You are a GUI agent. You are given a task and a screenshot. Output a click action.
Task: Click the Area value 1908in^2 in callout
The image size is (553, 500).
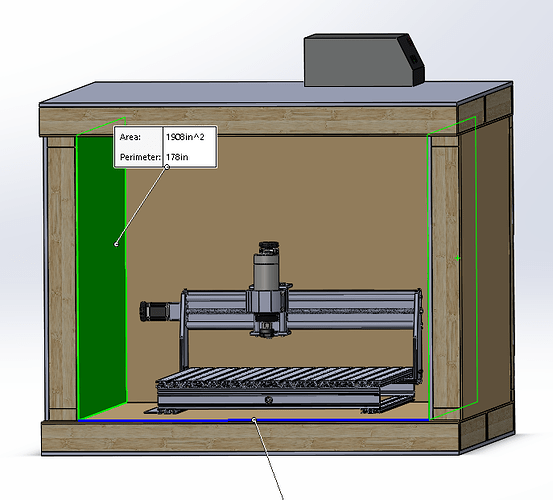point(185,137)
